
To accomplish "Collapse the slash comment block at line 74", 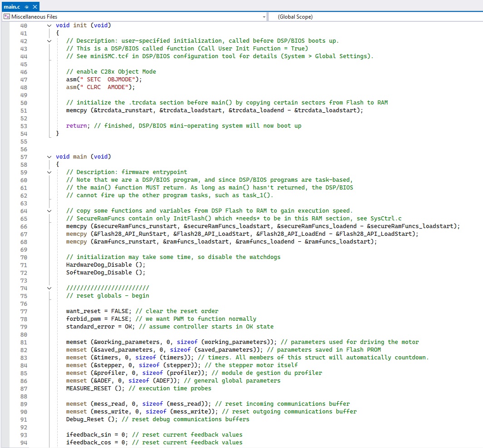I will point(49,288).
